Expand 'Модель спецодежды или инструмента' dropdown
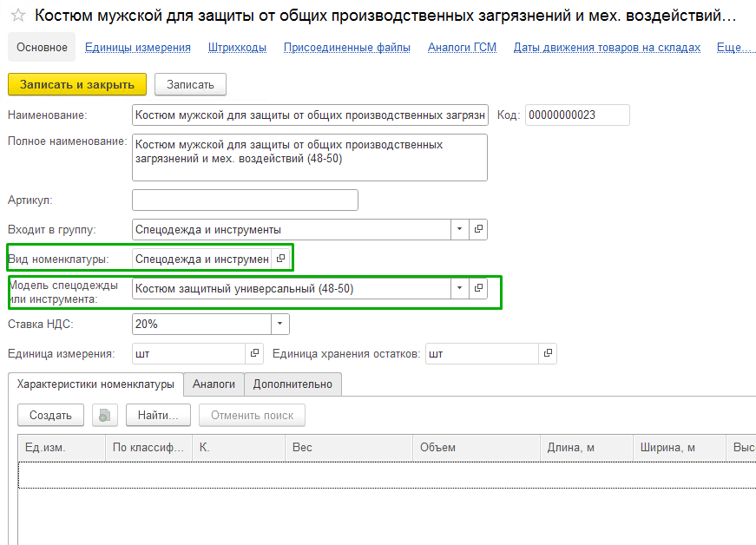Screen dimensions: 756x545 [x=459, y=288]
